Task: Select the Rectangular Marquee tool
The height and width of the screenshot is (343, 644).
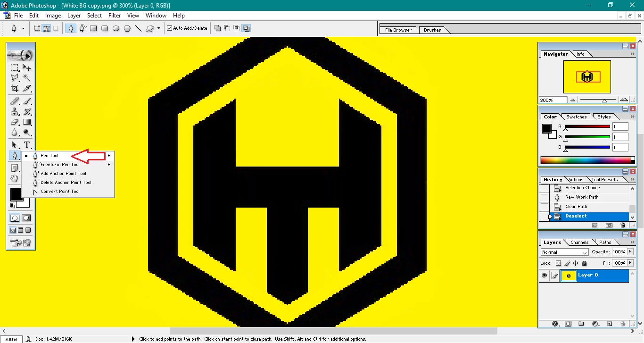Action: click(x=15, y=67)
